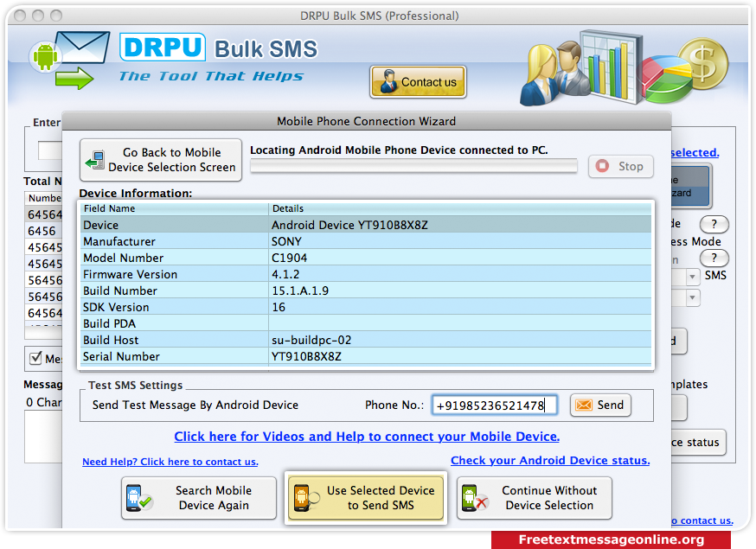
Task: Click the Details column header
Action: [460, 208]
